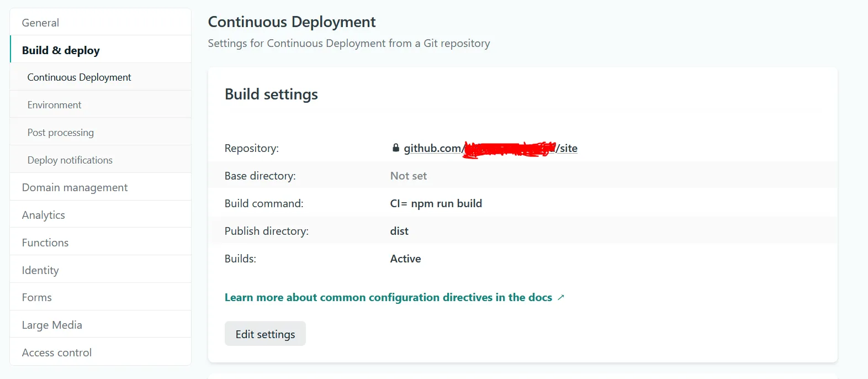The image size is (868, 379).
Task: Click the external link arrow icon
Action: pos(561,297)
